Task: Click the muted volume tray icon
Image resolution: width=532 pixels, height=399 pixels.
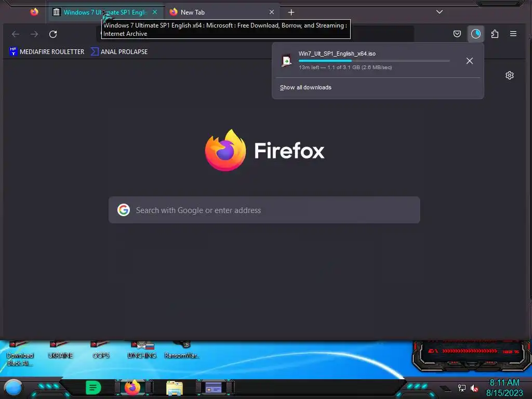Action: coord(474,388)
